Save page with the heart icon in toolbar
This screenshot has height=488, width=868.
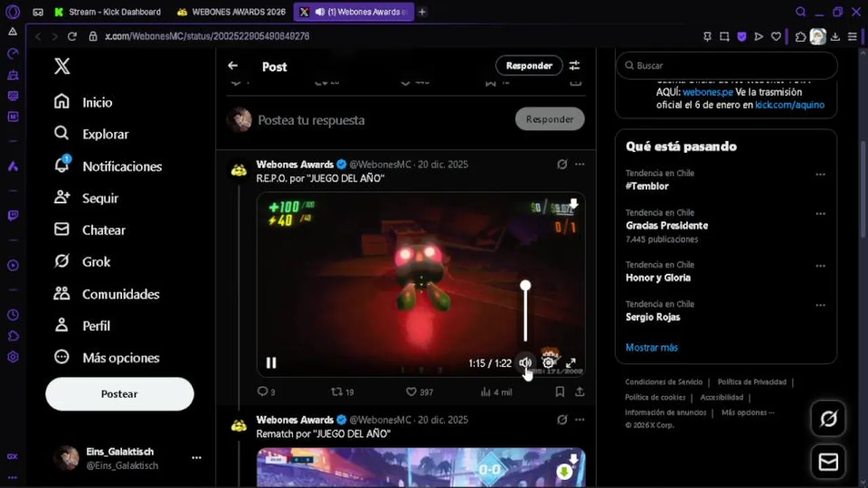point(776,37)
